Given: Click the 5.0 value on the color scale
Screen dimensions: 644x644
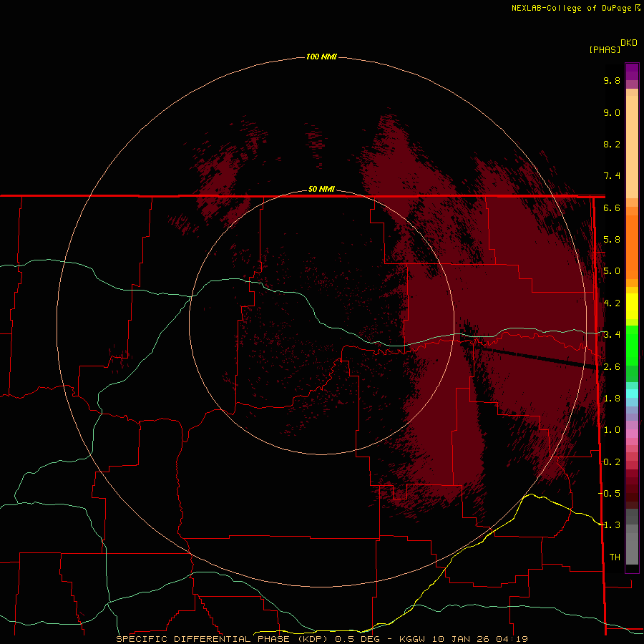Looking at the screenshot, I should tap(612, 271).
